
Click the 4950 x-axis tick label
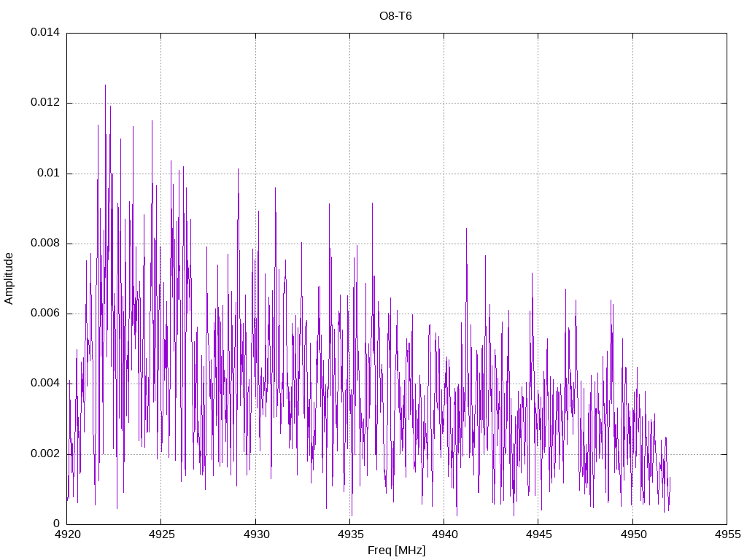click(633, 534)
